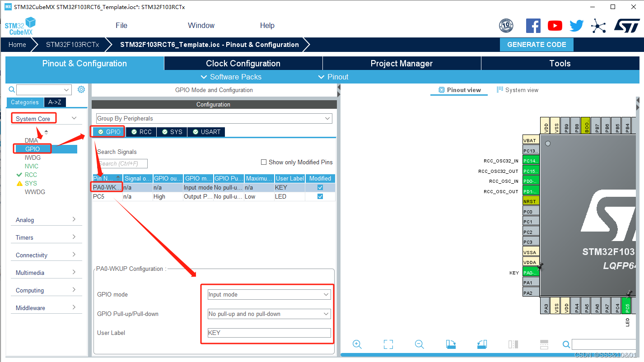The height and width of the screenshot is (362, 644).
Task: Open the Twitter bird icon link
Action: point(577,26)
